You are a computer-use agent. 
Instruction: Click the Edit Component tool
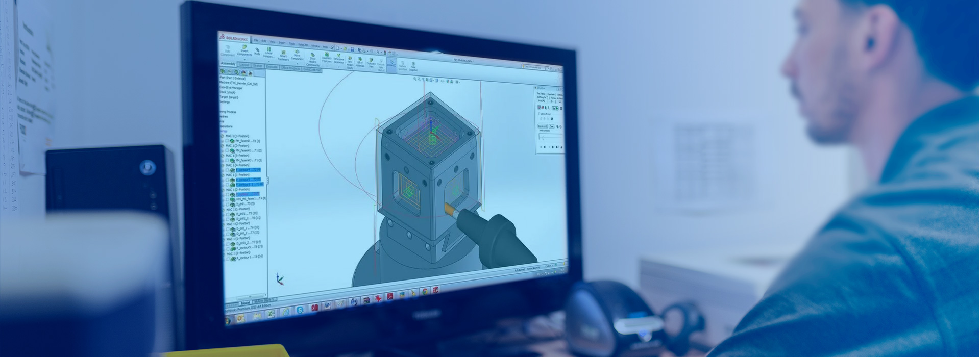[x=228, y=50]
